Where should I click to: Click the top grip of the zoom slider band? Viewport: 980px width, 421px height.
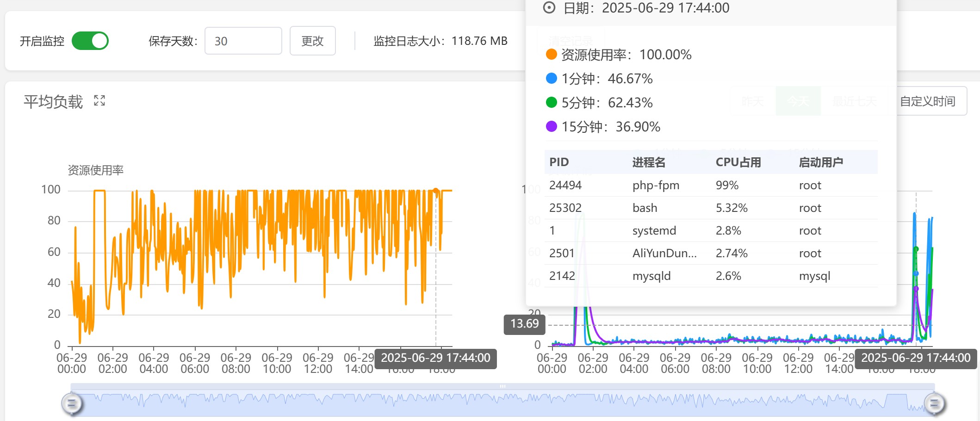pos(502,386)
